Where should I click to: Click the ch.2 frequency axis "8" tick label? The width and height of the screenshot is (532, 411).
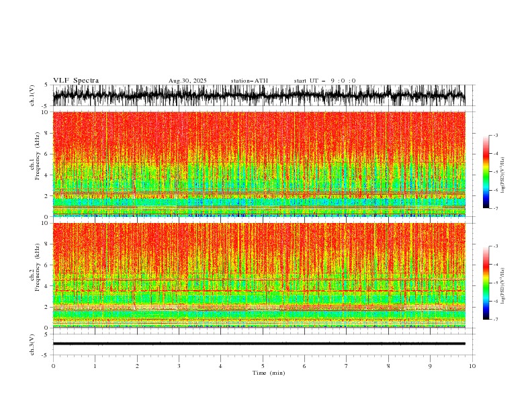(46, 244)
